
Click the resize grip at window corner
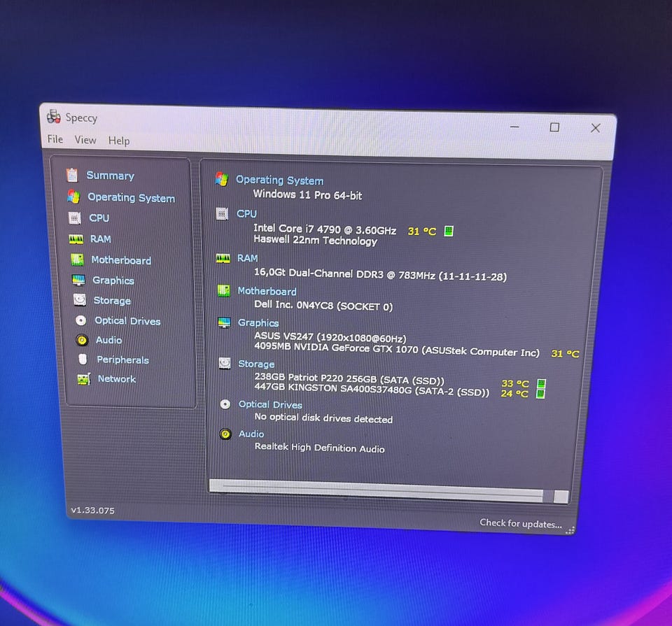(x=570, y=530)
